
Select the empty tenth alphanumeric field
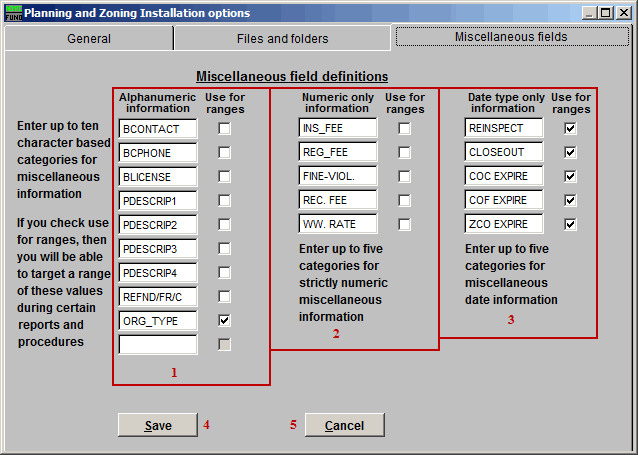point(157,345)
